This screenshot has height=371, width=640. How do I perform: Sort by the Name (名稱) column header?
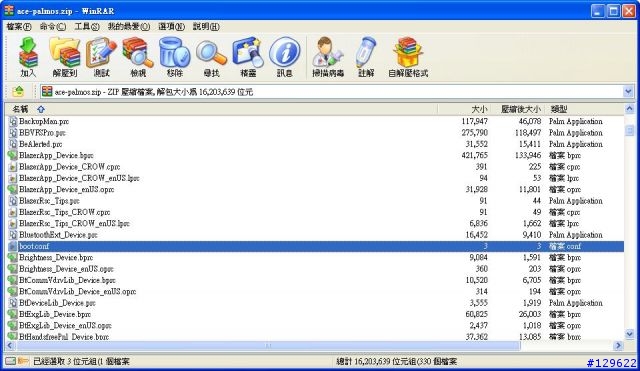click(221, 109)
